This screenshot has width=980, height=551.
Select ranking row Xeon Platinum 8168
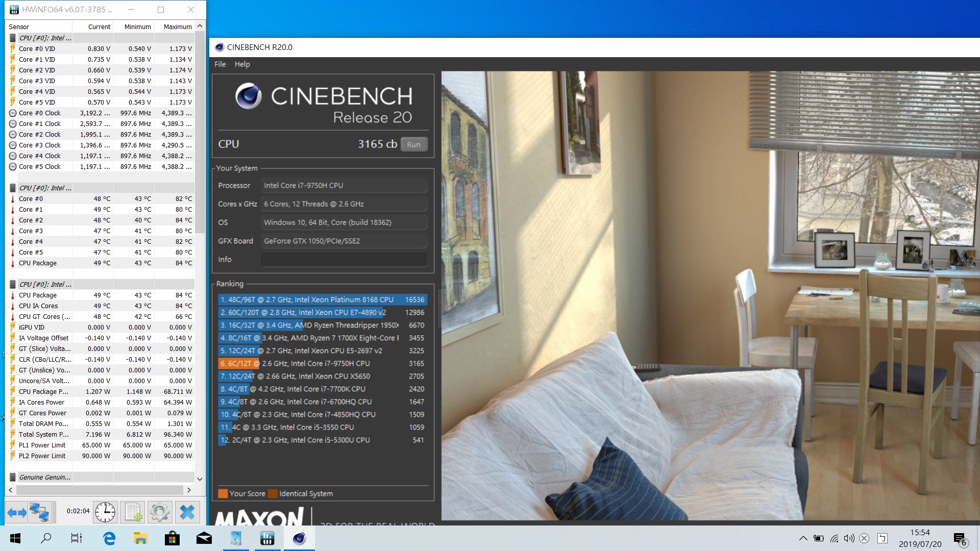tap(322, 300)
